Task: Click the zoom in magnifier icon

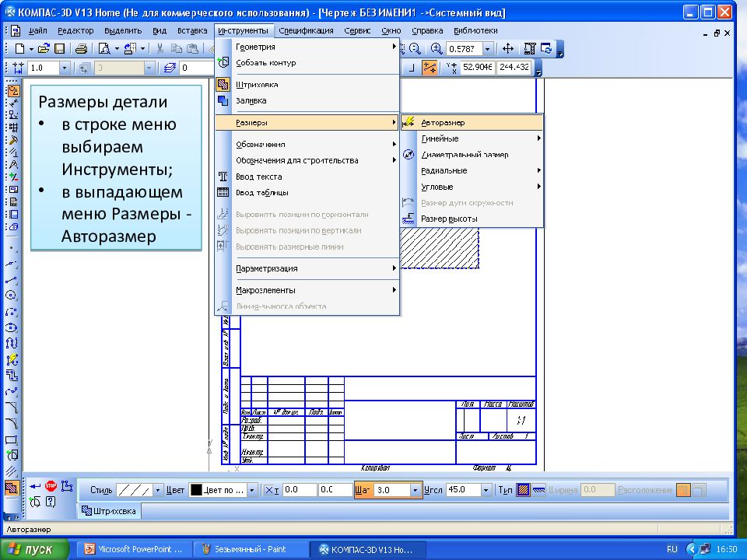Action: coord(436,48)
